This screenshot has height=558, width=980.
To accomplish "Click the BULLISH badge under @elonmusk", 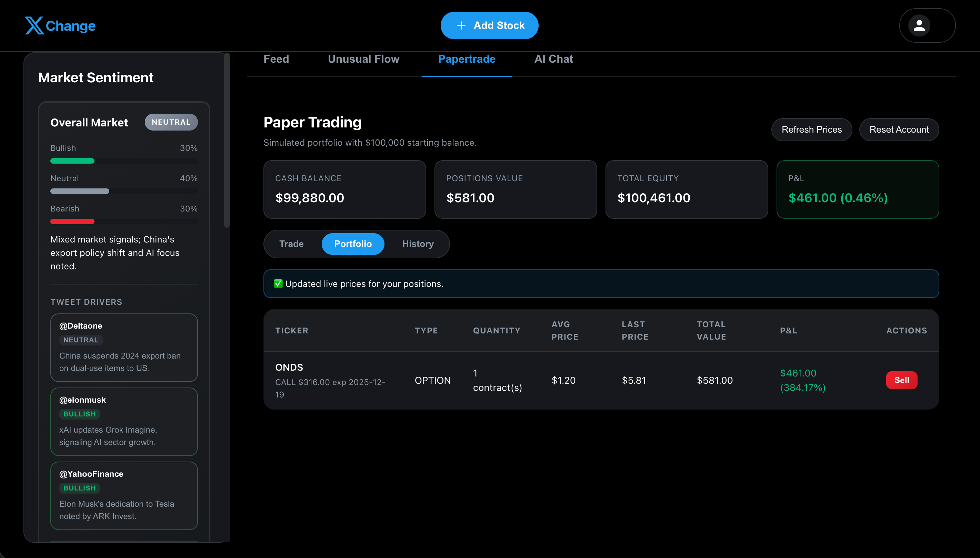I will pyautogui.click(x=79, y=414).
